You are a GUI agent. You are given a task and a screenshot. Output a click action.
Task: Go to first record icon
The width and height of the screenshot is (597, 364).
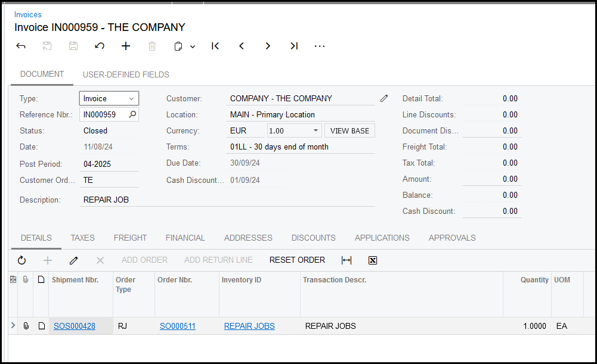click(x=215, y=46)
